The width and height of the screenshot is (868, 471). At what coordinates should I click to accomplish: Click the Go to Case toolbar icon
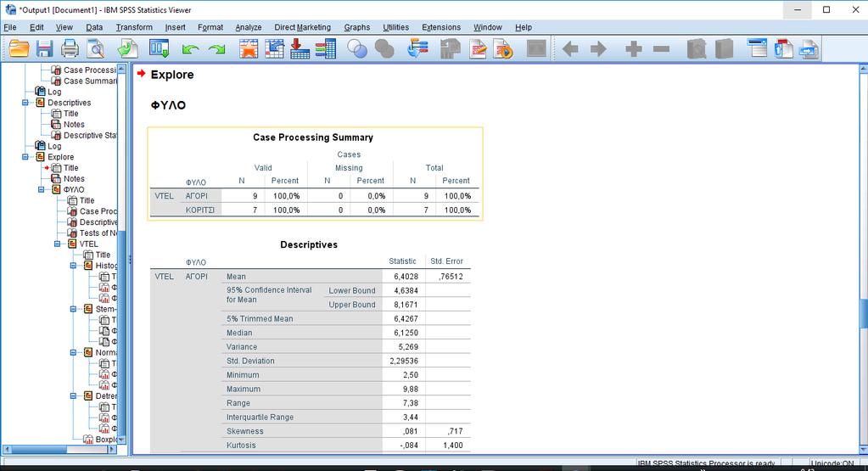click(274, 48)
